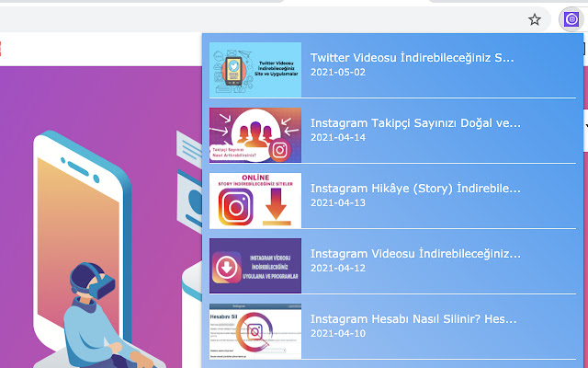This screenshot has width=588, height=368.
Task: Open the Instagram follower count article thumbnail
Action: tap(255, 135)
